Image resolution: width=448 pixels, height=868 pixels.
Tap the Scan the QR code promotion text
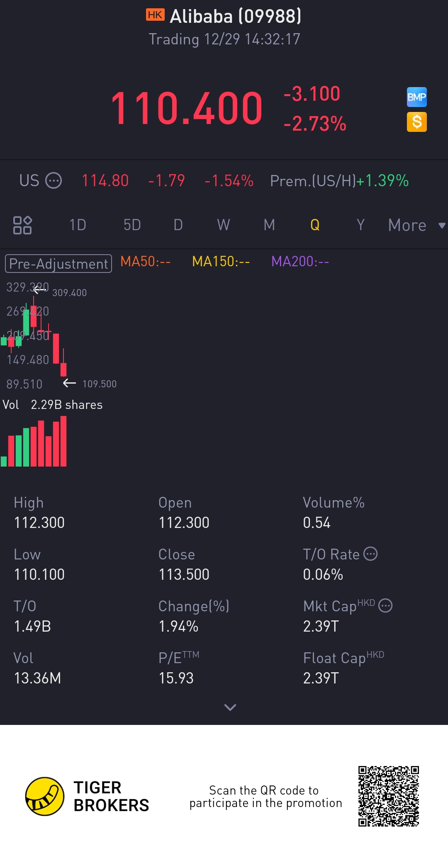click(x=265, y=797)
